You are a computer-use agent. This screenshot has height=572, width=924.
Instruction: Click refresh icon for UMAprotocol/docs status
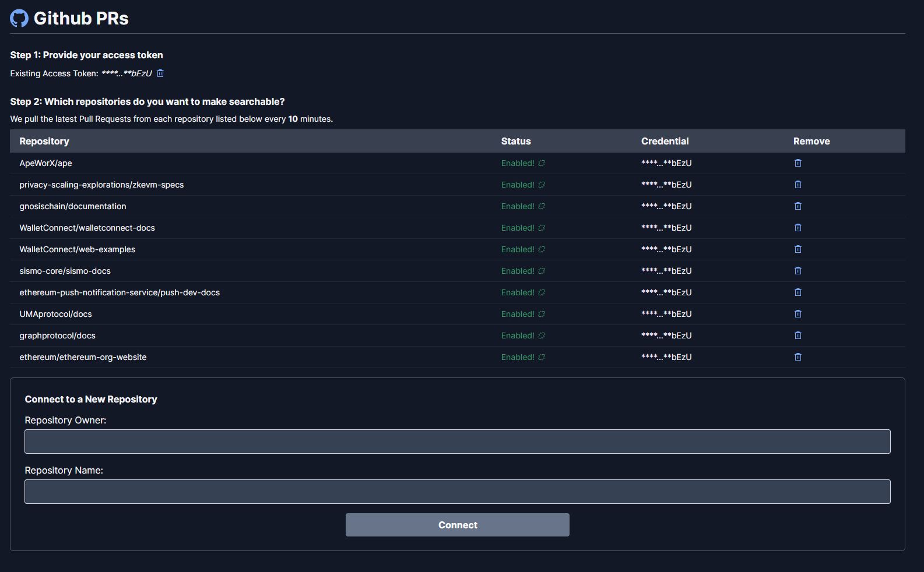[542, 314]
